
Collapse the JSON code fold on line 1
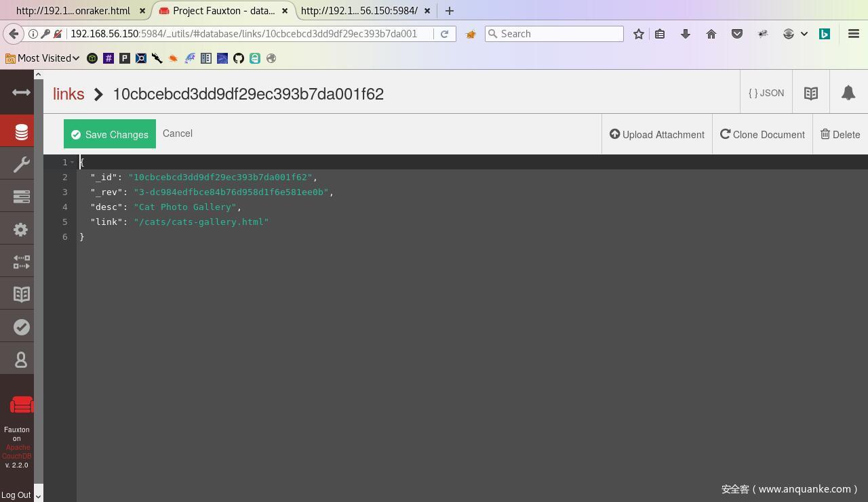tap(73, 163)
